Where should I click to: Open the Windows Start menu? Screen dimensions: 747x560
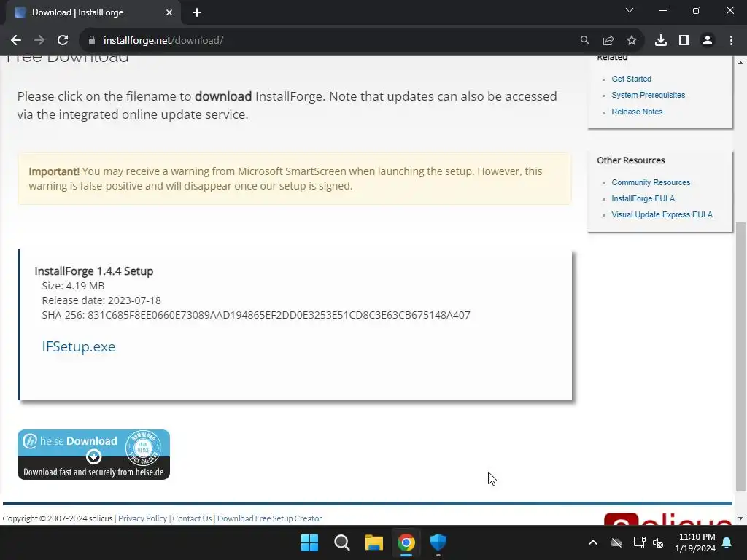(x=309, y=542)
